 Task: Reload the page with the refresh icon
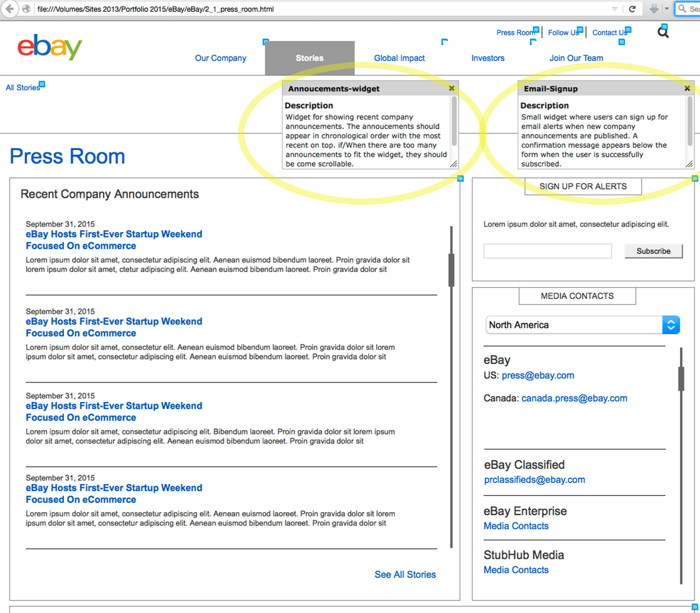[x=632, y=9]
